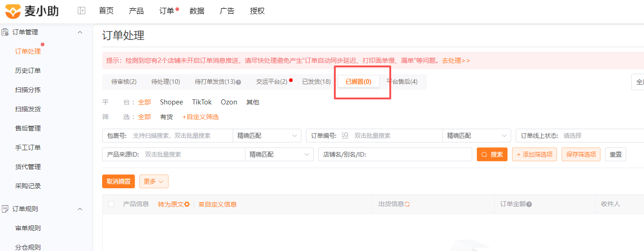Open the 产品 top menu

tap(136, 11)
